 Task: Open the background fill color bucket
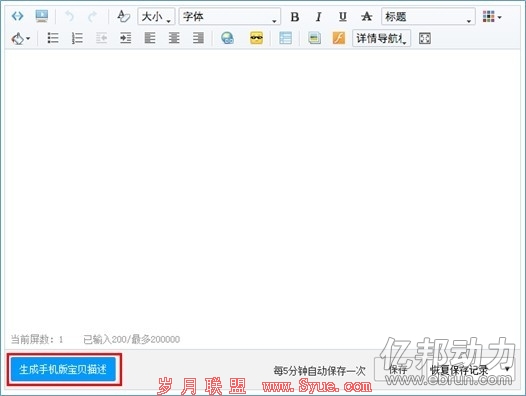(x=21, y=38)
